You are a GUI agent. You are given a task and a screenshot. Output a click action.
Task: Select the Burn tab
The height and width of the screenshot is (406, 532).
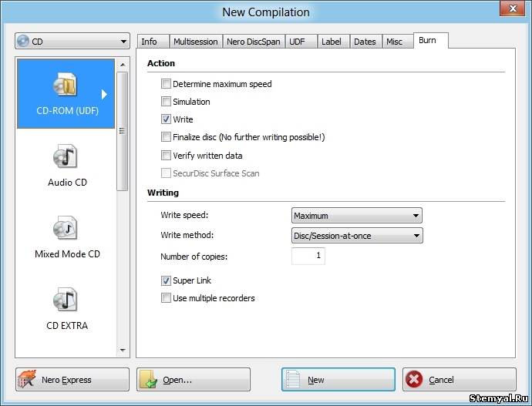click(431, 40)
